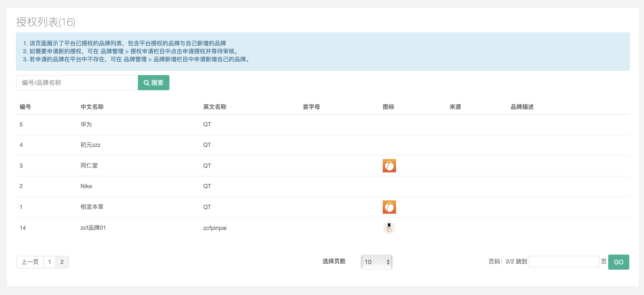This screenshot has height=295, width=644.
Task: Click the zcf品牌01 brand icon thumbnail
Action: [389, 228]
